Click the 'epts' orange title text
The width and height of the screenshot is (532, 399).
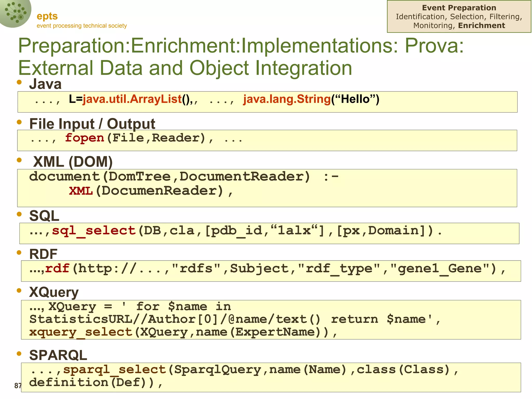[47, 16]
